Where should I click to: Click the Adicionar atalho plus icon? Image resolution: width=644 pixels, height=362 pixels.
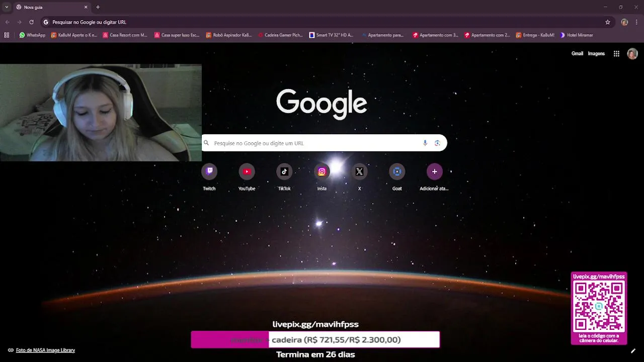click(435, 171)
